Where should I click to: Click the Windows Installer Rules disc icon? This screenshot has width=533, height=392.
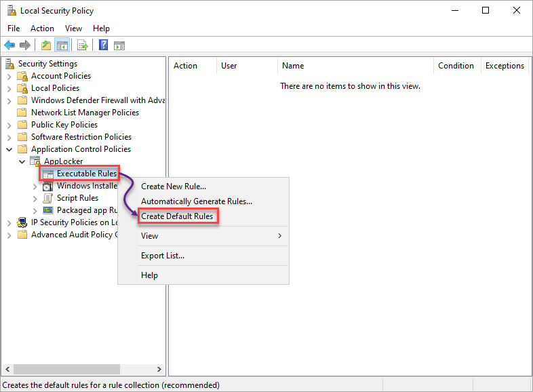pos(48,186)
